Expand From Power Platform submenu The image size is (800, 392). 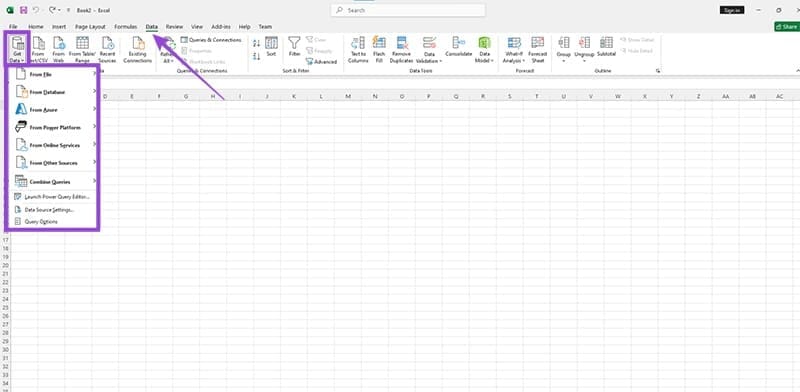click(x=56, y=127)
